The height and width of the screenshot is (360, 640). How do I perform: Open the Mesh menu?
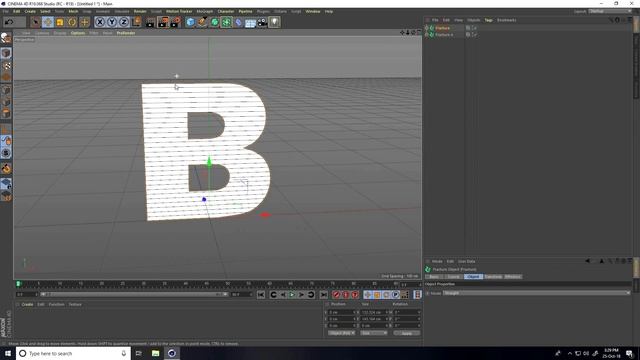[73, 11]
